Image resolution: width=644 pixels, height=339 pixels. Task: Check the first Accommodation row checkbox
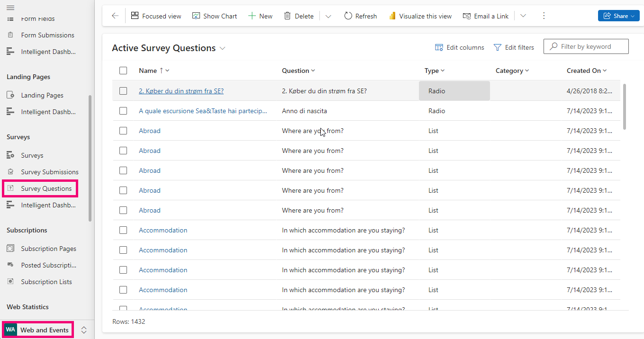coord(123,230)
